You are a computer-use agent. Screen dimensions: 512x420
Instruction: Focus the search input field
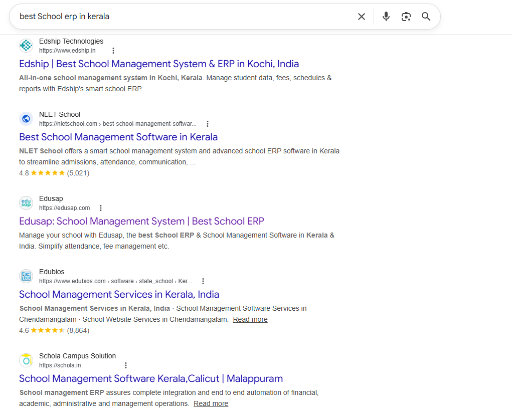coord(181,17)
